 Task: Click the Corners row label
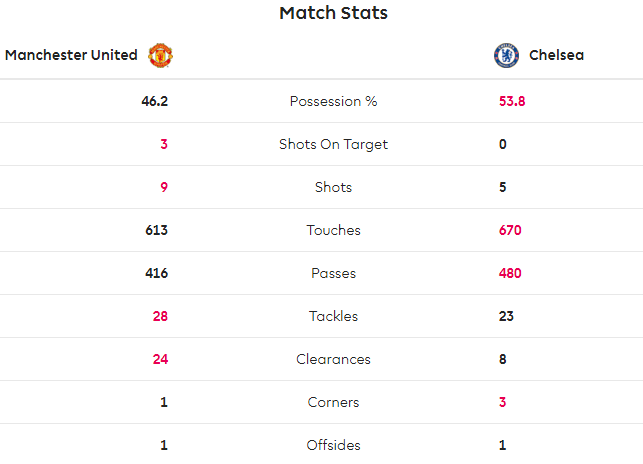click(333, 402)
